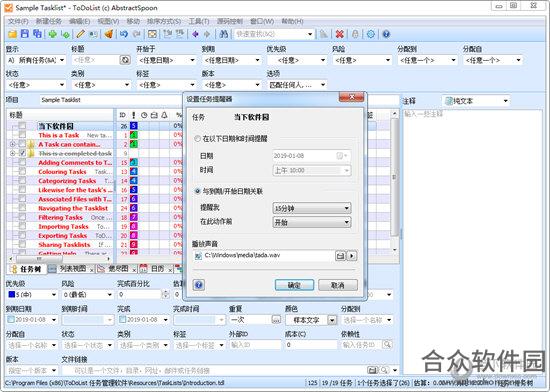
Task: Click the orange broom cleanup icon
Action: click(109, 34)
